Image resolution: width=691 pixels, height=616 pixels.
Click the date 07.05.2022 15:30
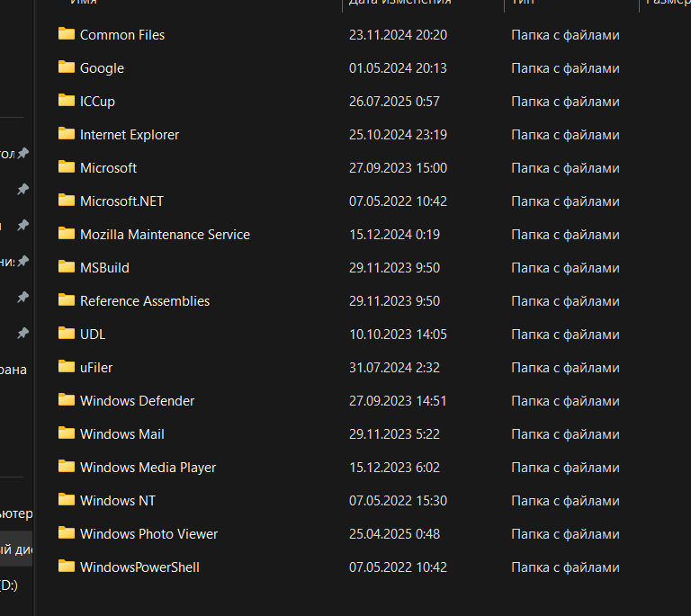(398, 501)
